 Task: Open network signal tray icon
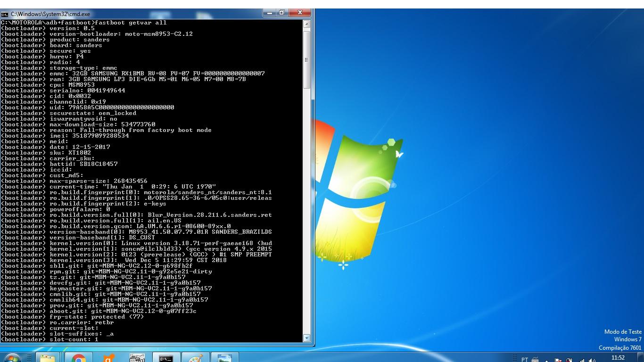[x=582, y=360]
